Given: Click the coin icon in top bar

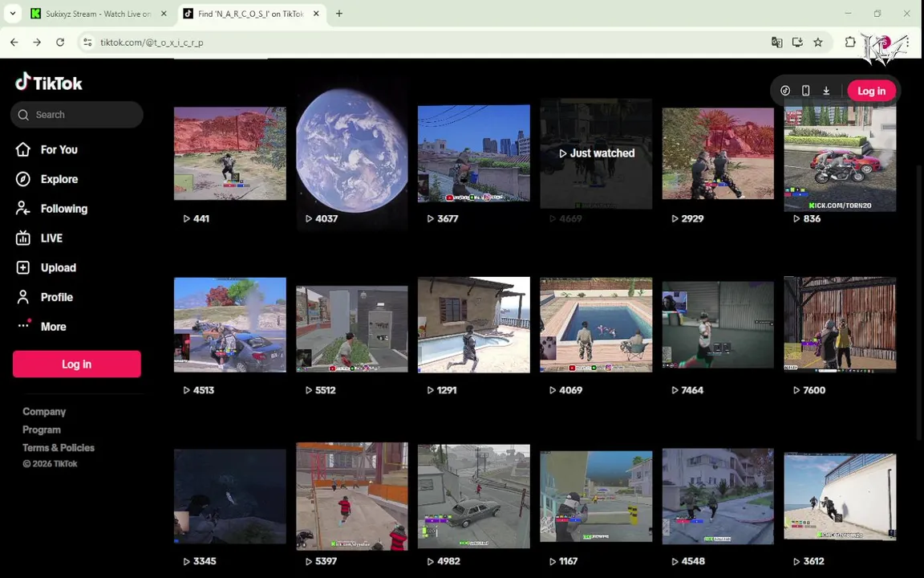Looking at the screenshot, I should pos(785,91).
